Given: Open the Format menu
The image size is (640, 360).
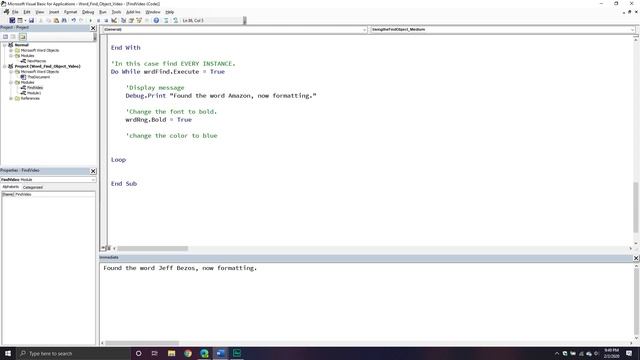Looking at the screenshot, I should coord(71,12).
